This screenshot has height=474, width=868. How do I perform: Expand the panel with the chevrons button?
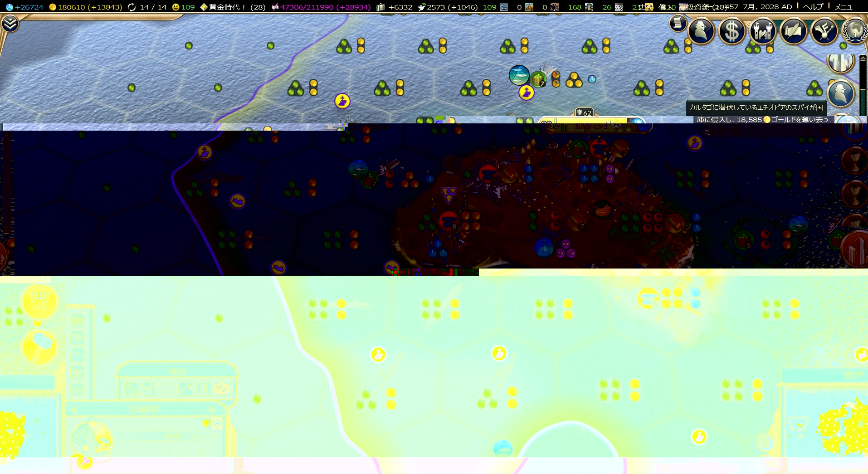click(x=10, y=24)
